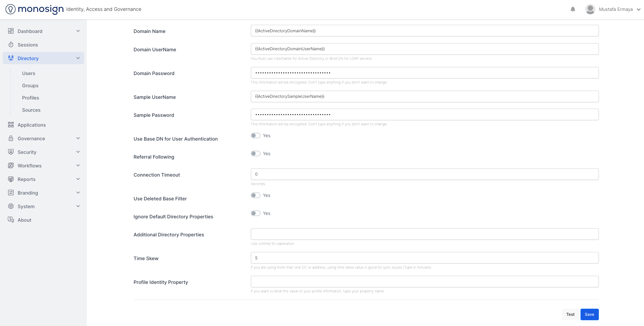Open the Mustafa Ermaya account dropdown
Viewport: 644px width, 326px height.
tap(638, 10)
